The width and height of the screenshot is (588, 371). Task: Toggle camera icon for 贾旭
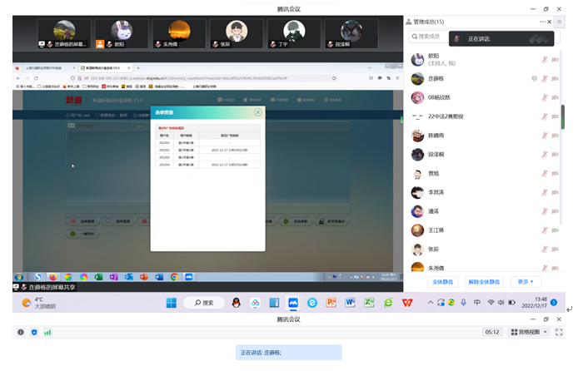(556, 173)
